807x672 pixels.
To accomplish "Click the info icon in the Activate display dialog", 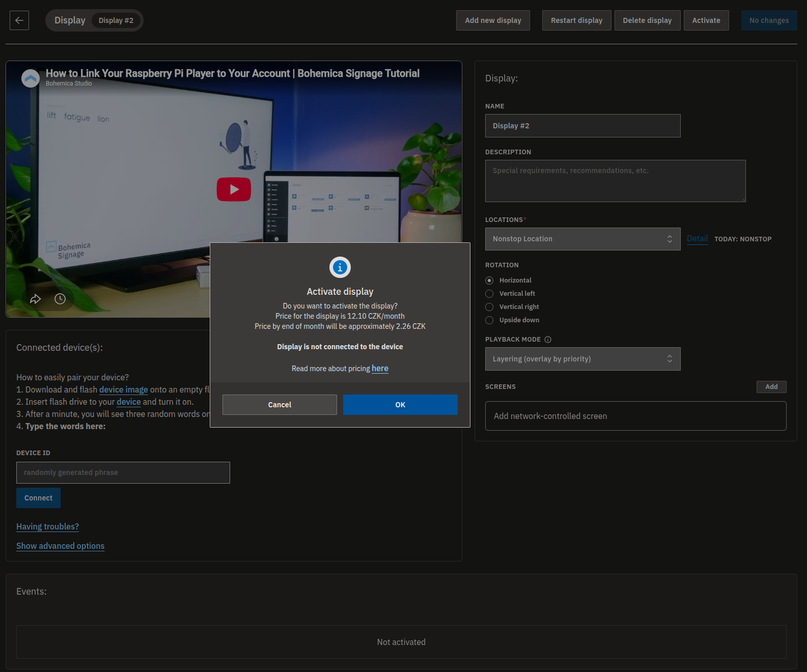I will tap(340, 267).
